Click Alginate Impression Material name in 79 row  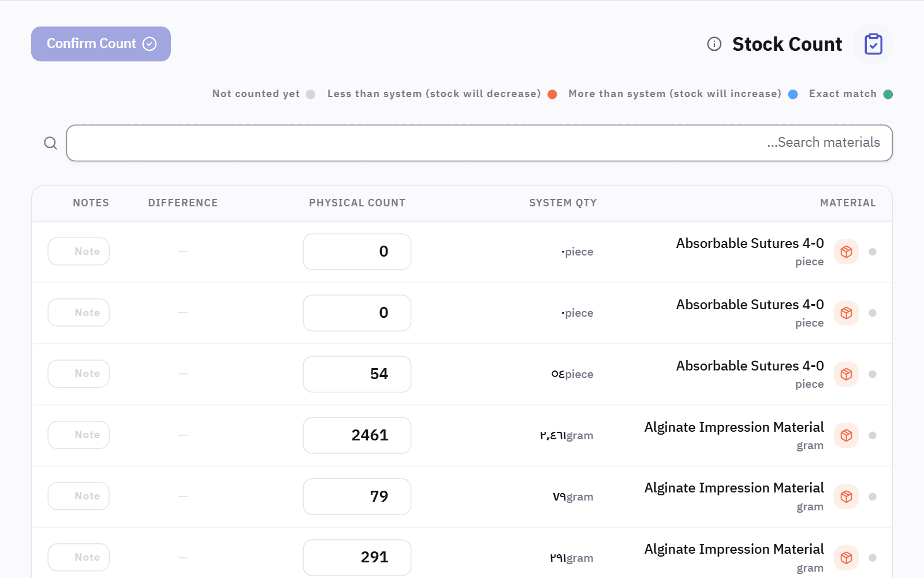[x=734, y=488]
